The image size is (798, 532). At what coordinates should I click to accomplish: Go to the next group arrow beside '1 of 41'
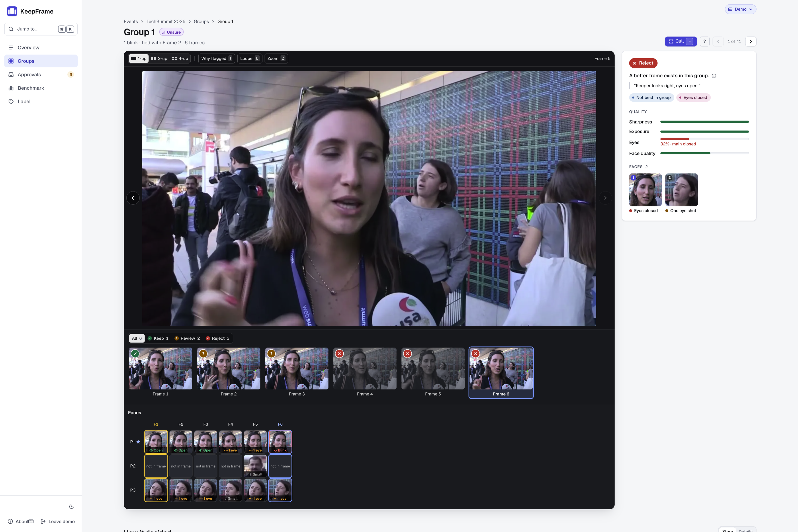coord(751,41)
